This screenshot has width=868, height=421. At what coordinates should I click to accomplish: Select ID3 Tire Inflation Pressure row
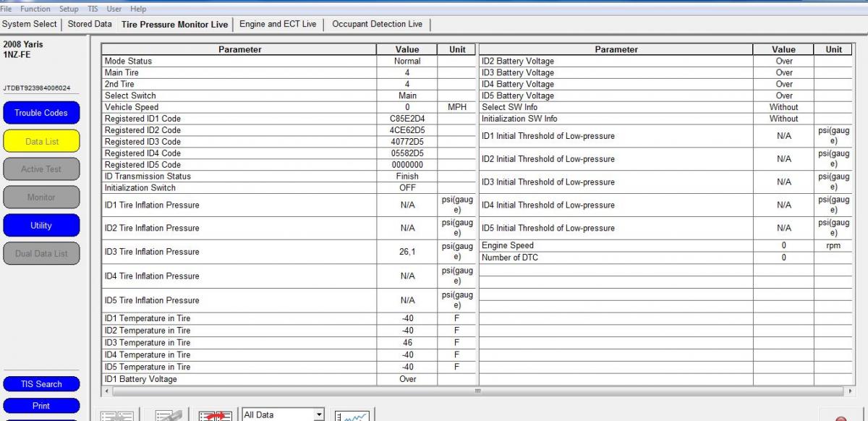[x=239, y=252]
